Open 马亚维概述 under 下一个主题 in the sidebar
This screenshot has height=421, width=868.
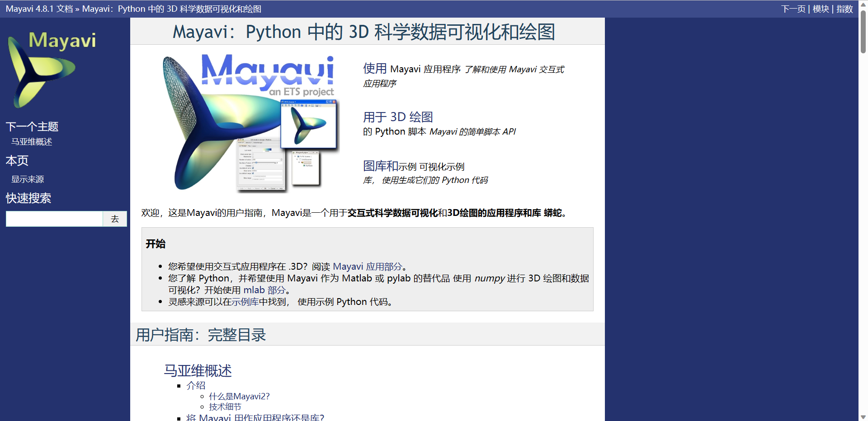click(x=31, y=141)
